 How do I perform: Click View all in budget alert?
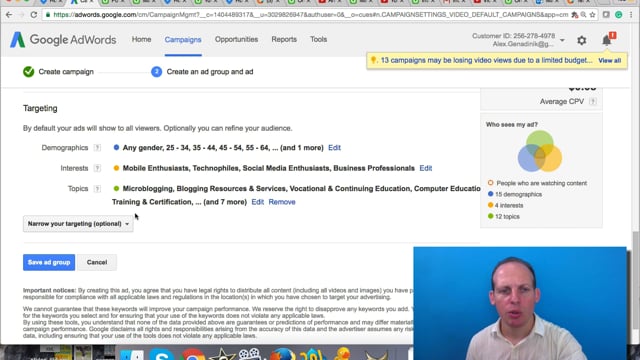609,60
